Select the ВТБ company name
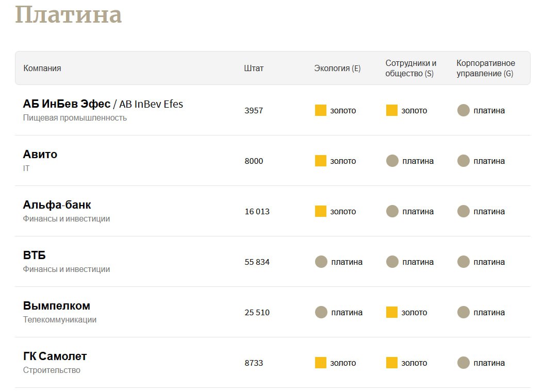Image resolution: width=544 pixels, height=392 pixels. tap(35, 255)
